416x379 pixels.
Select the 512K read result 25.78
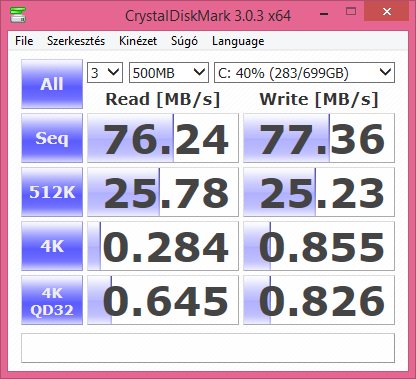[163, 192]
